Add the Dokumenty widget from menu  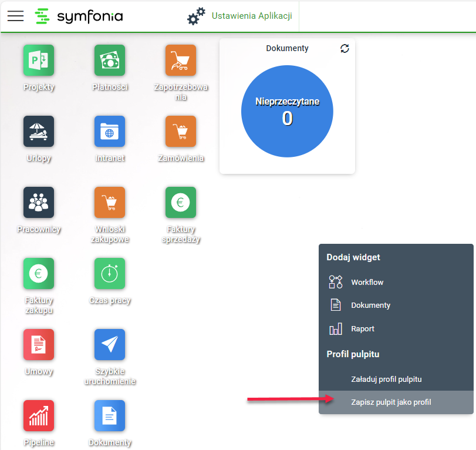tap(396, 305)
